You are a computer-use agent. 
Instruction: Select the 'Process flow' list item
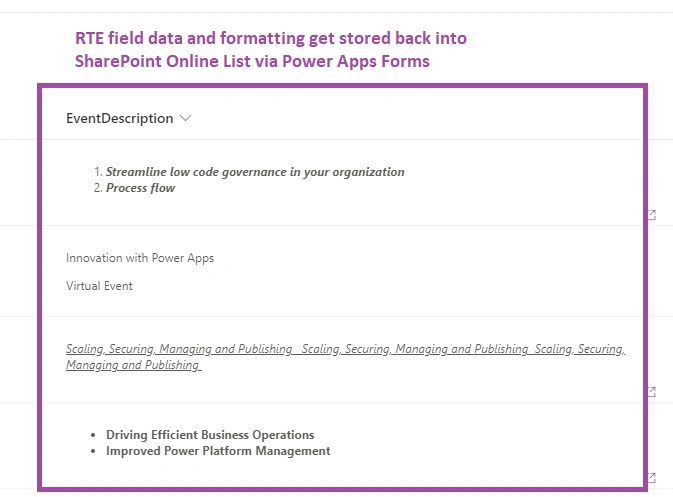point(140,188)
